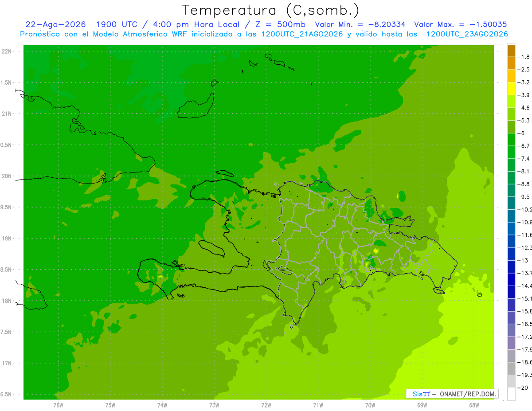Screen dimensions: 532x411
Task: Click the lime swatch between -3.9 and -4.6
Action: (x=511, y=102)
